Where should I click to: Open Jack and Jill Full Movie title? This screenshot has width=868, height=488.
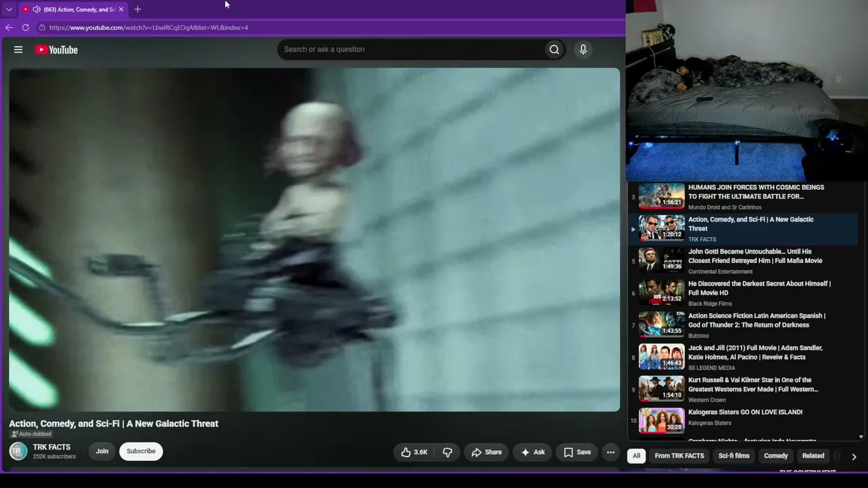755,352
